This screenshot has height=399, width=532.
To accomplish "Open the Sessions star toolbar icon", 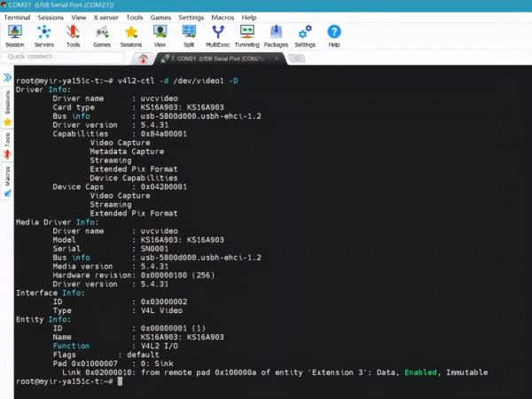I will (x=131, y=36).
